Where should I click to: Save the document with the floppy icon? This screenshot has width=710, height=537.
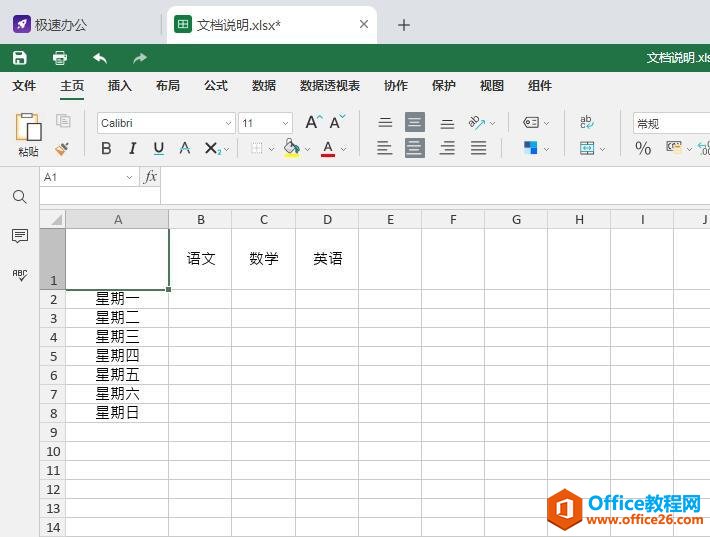pos(19,58)
